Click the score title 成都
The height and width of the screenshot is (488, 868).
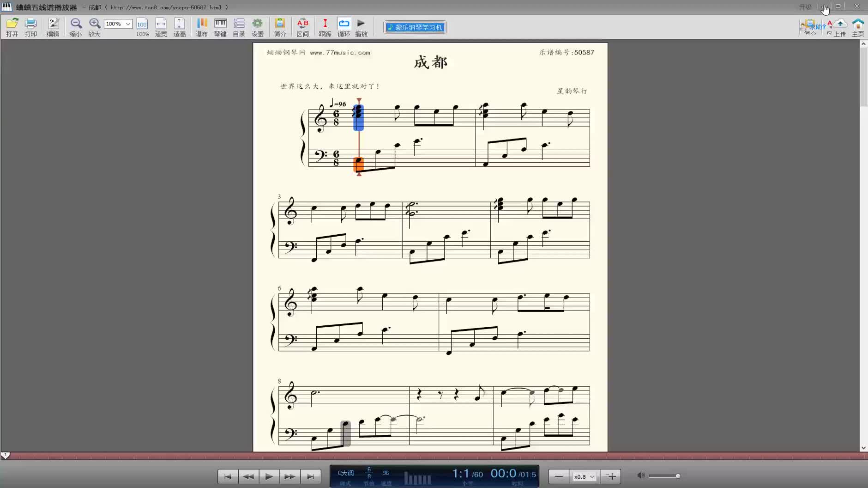pos(430,62)
